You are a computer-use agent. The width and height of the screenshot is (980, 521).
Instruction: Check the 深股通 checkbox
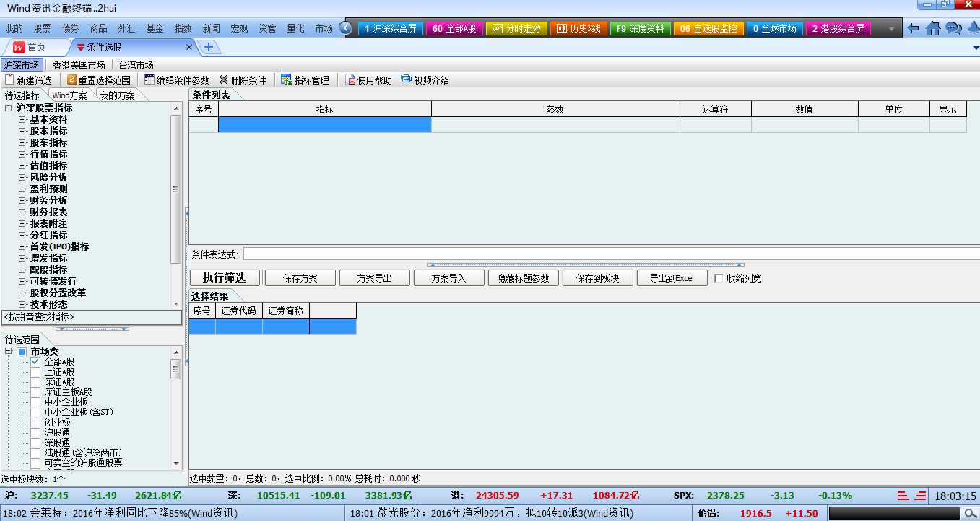click(35, 442)
